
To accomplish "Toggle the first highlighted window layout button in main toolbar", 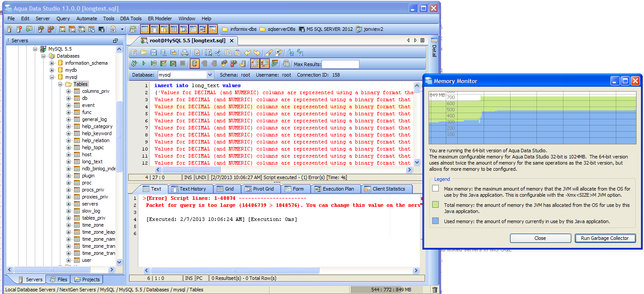I will [x=144, y=29].
